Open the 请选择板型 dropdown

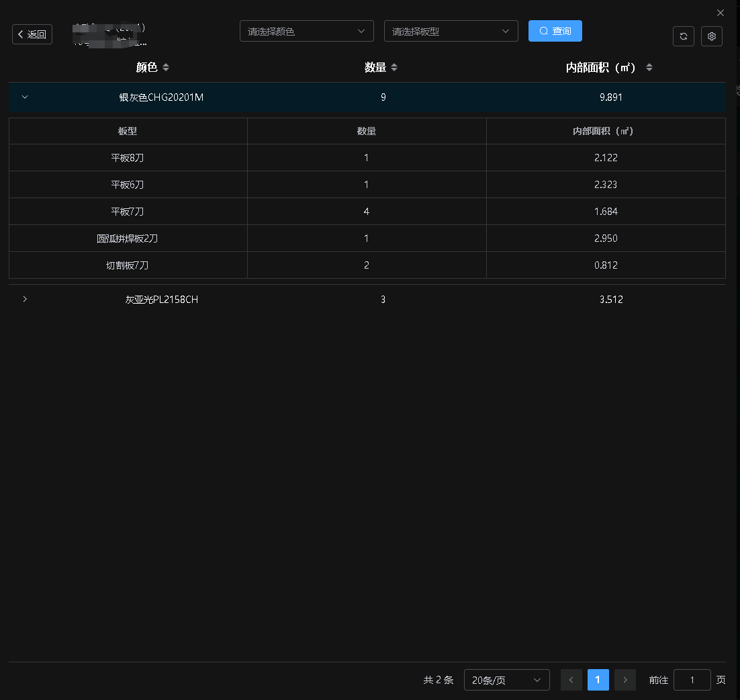[451, 31]
